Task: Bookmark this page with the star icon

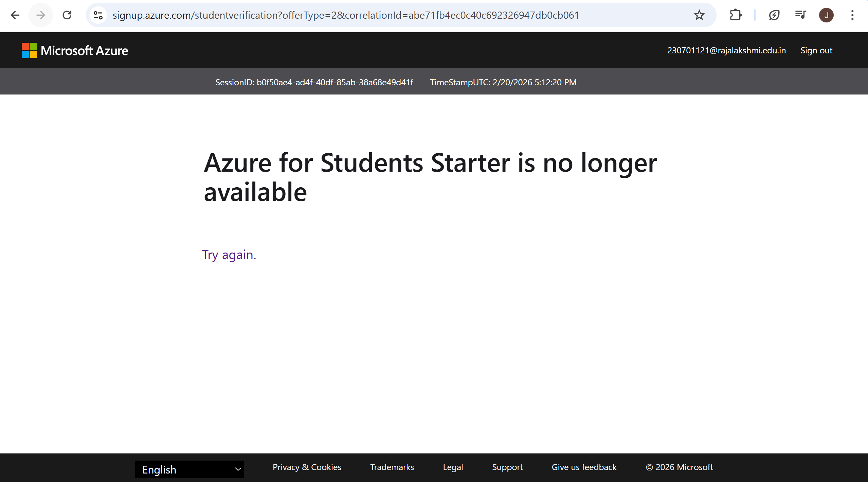Action: pyautogui.click(x=699, y=15)
